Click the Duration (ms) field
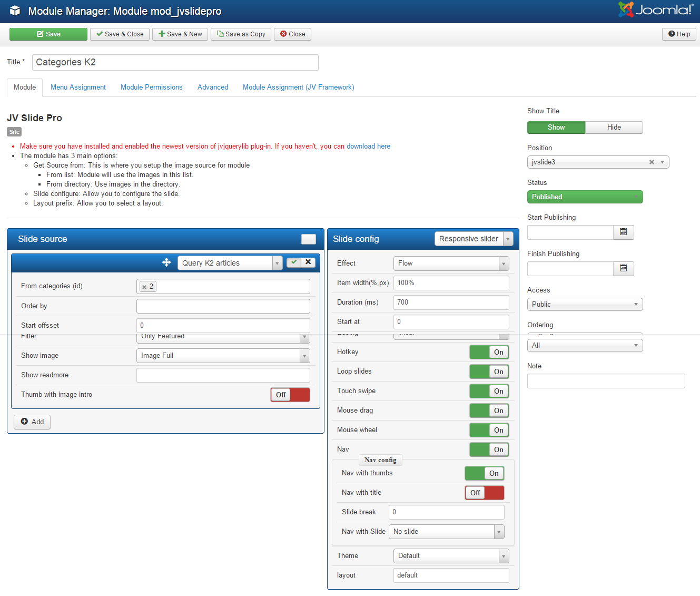The image size is (700, 596). (451, 302)
